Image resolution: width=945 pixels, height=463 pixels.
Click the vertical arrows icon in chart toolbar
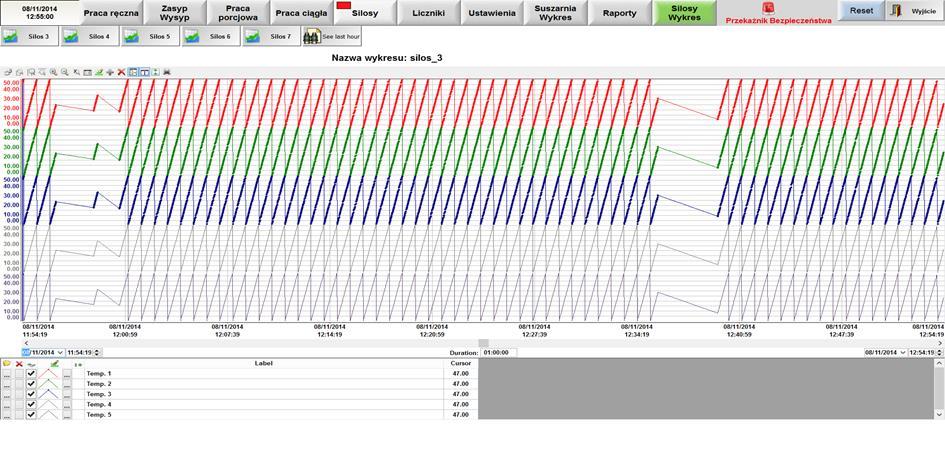pyautogui.click(x=155, y=72)
